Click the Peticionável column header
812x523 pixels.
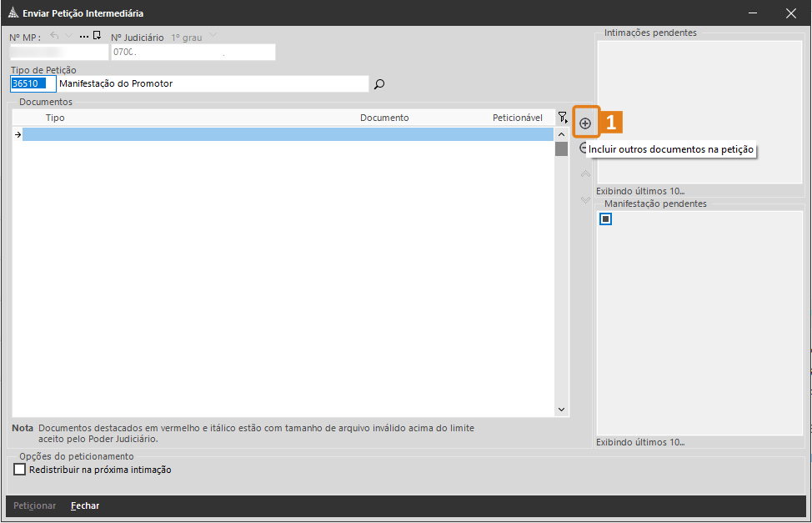[517, 118]
